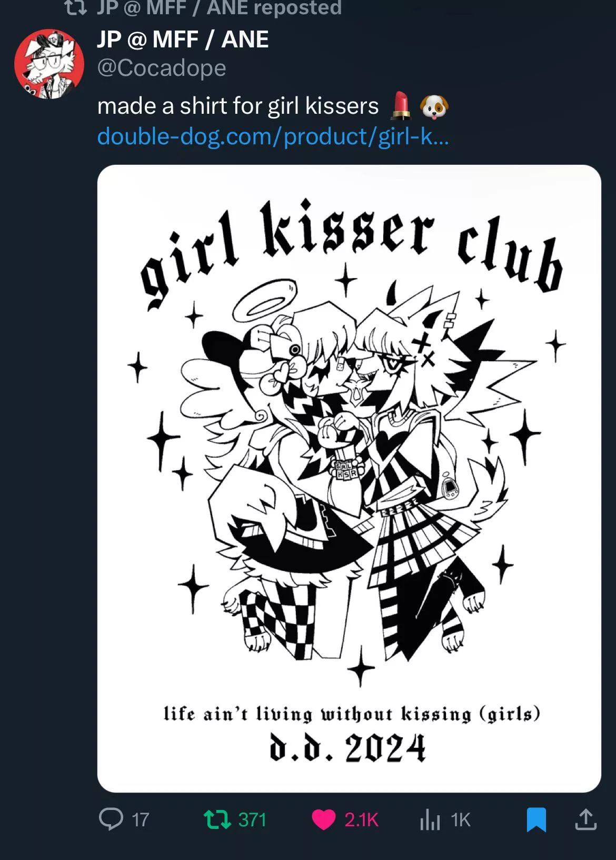
Task: Open the Cocadope profile avatar
Action: pyautogui.click(x=49, y=64)
